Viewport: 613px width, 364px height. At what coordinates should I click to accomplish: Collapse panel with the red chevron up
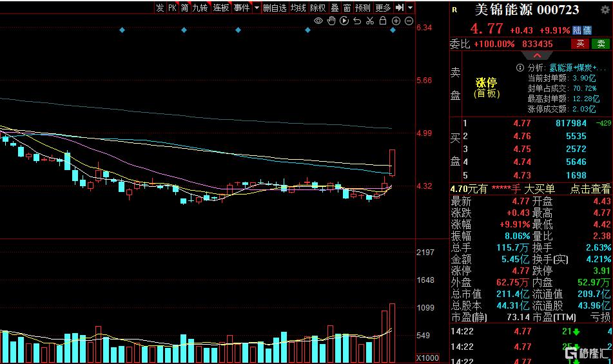coord(537,55)
